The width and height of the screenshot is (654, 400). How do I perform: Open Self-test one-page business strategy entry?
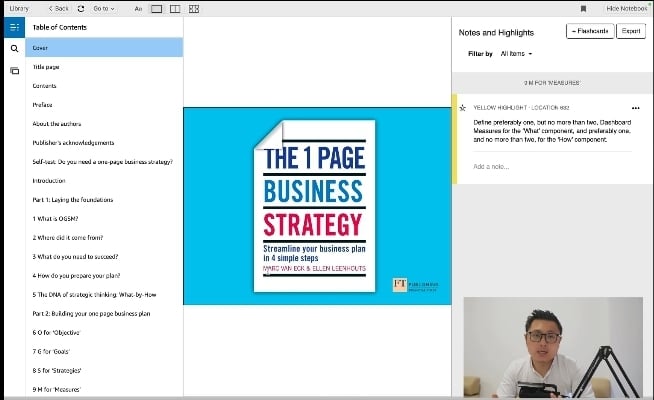pyautogui.click(x=104, y=161)
